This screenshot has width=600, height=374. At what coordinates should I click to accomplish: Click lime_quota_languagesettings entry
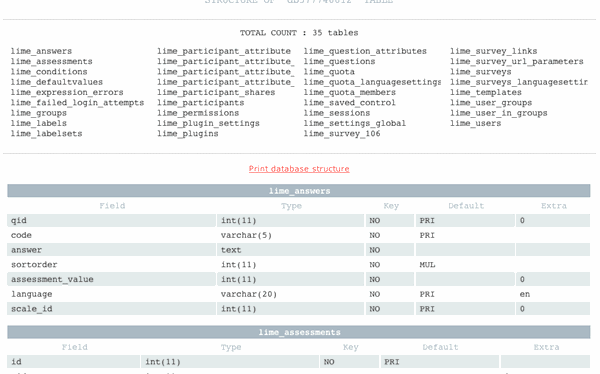pos(372,82)
